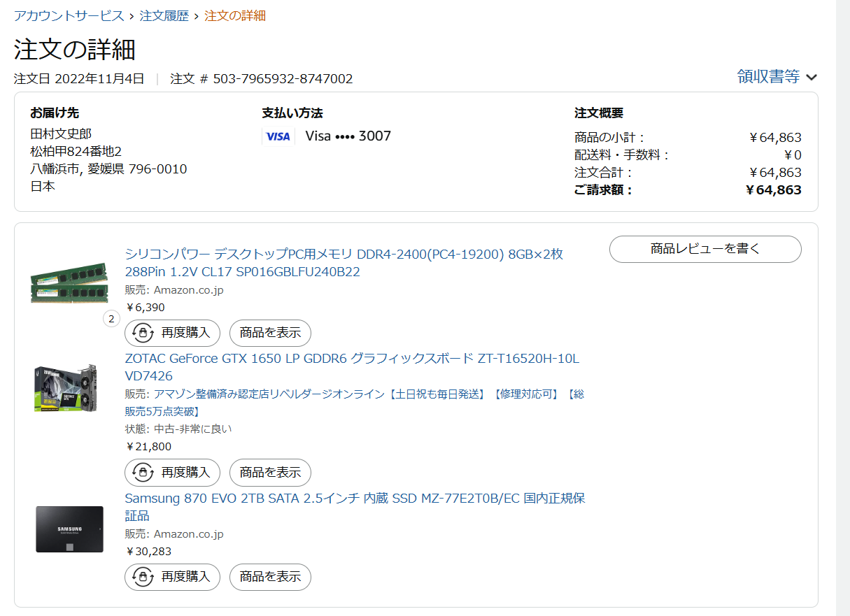
Task: Click the Silicon Power memory product thumbnail
Action: (69, 283)
